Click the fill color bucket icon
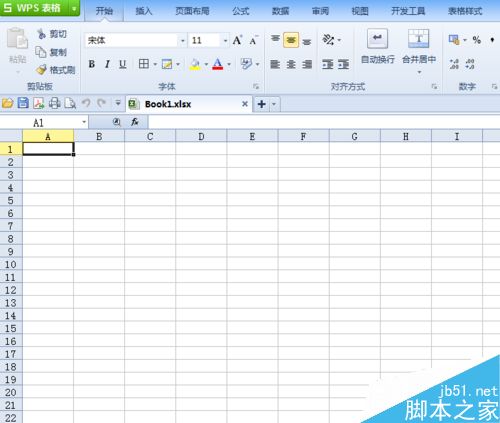This screenshot has height=423, width=500. tap(195, 64)
